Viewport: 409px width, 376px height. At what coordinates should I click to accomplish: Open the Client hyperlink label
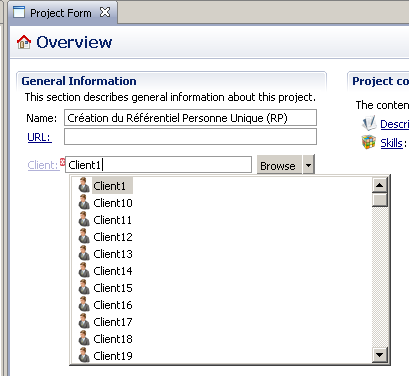click(x=43, y=165)
